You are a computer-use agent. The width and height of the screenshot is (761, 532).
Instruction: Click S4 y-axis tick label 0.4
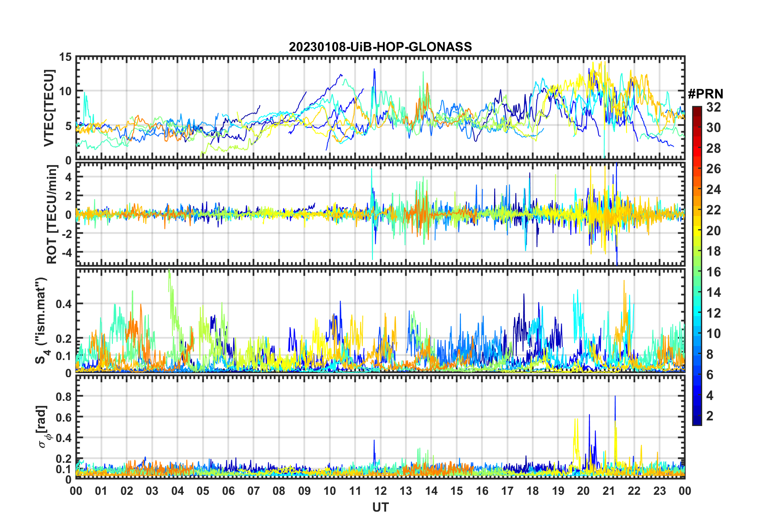[64, 304]
